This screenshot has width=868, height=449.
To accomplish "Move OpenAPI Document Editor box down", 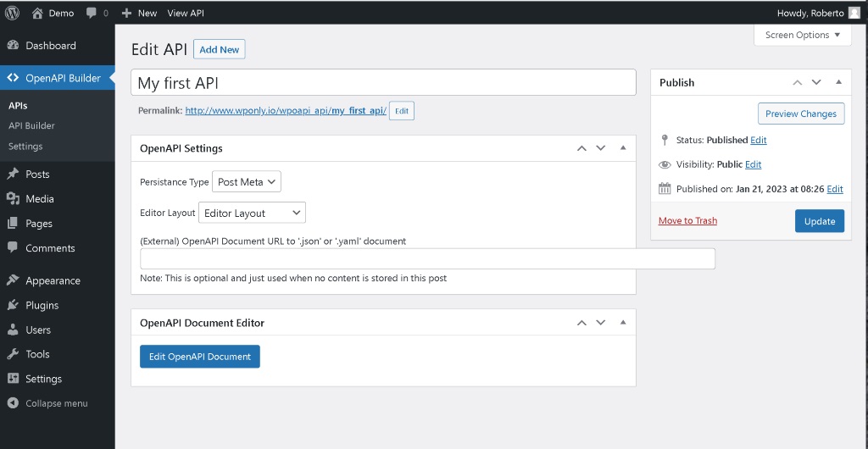I will click(x=601, y=323).
